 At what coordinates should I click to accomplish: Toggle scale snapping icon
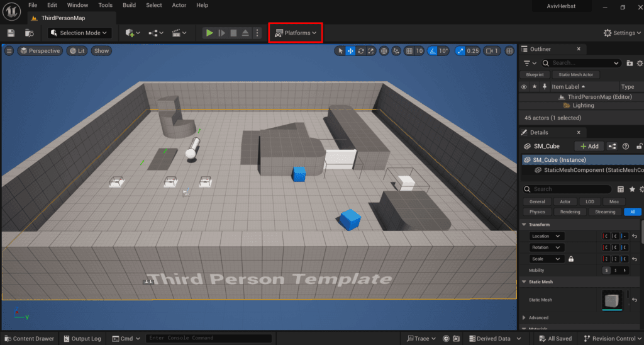(460, 51)
